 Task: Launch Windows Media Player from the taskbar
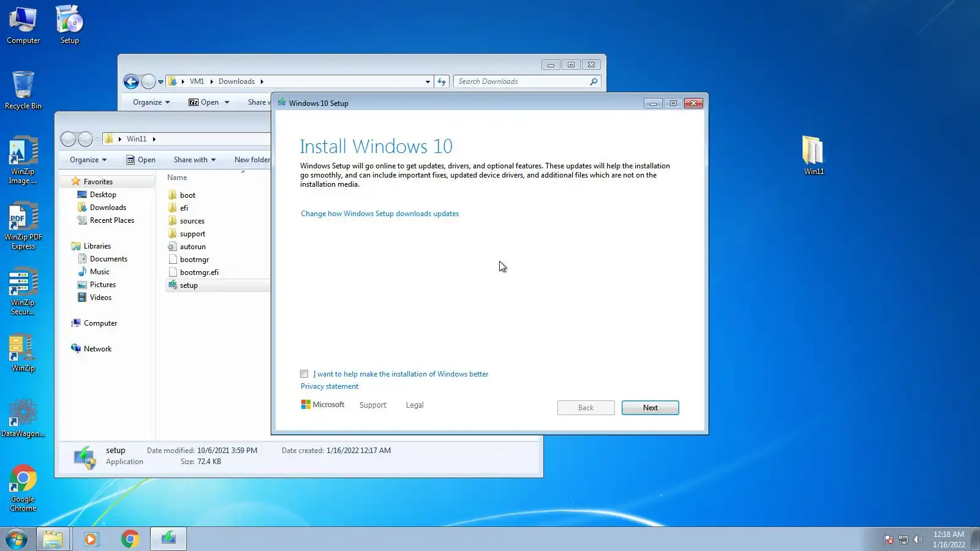click(91, 539)
